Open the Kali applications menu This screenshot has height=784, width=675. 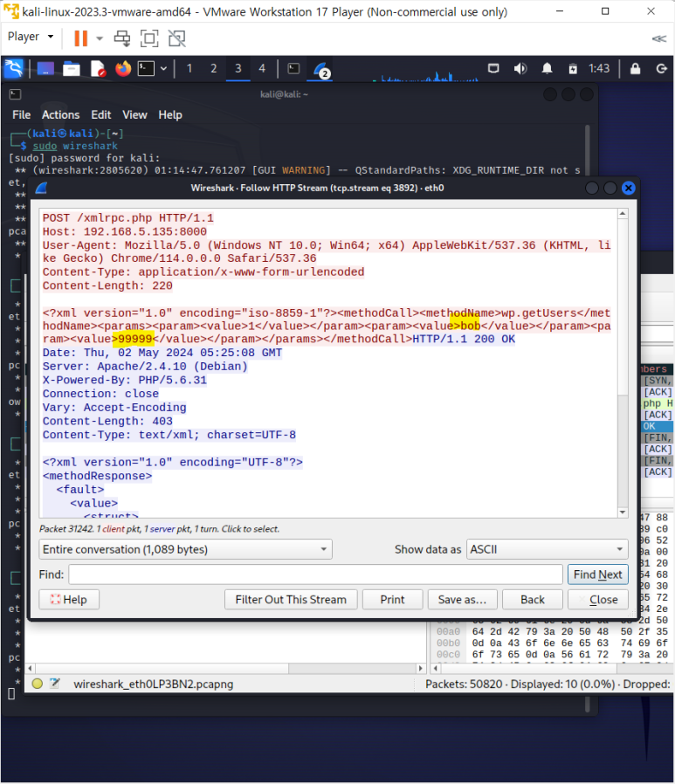click(x=14, y=68)
